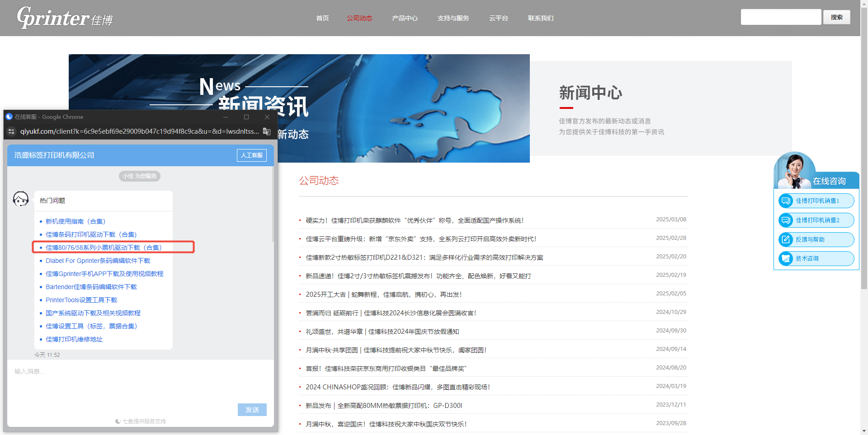Click the robot assistant avatar in chat
Screen dimensions: 868x435
pos(21,199)
